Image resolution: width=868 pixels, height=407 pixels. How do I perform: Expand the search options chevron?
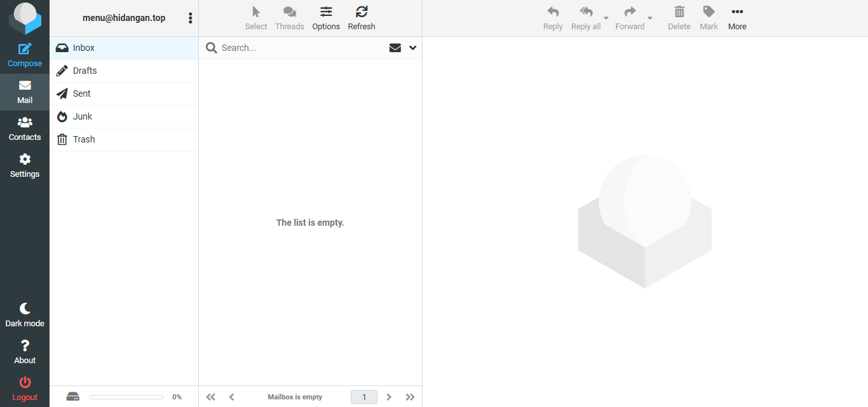click(413, 48)
